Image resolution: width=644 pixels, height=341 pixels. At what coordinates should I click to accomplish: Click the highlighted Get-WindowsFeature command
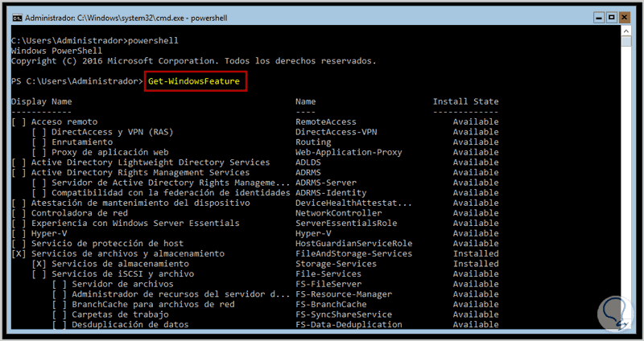(x=195, y=81)
